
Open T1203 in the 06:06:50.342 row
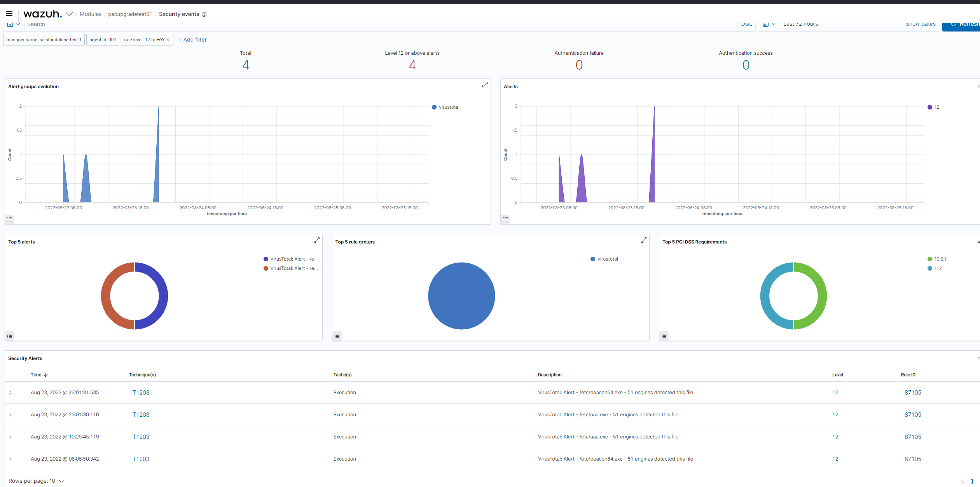point(141,459)
